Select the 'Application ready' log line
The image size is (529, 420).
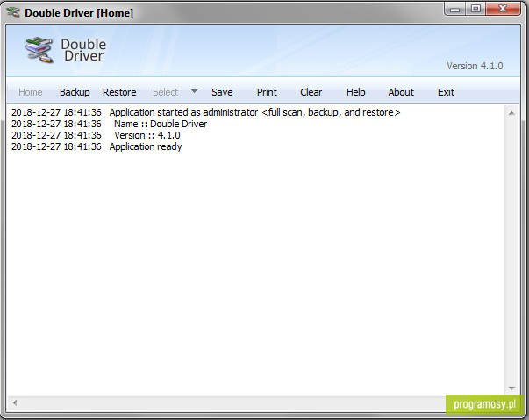(97, 146)
